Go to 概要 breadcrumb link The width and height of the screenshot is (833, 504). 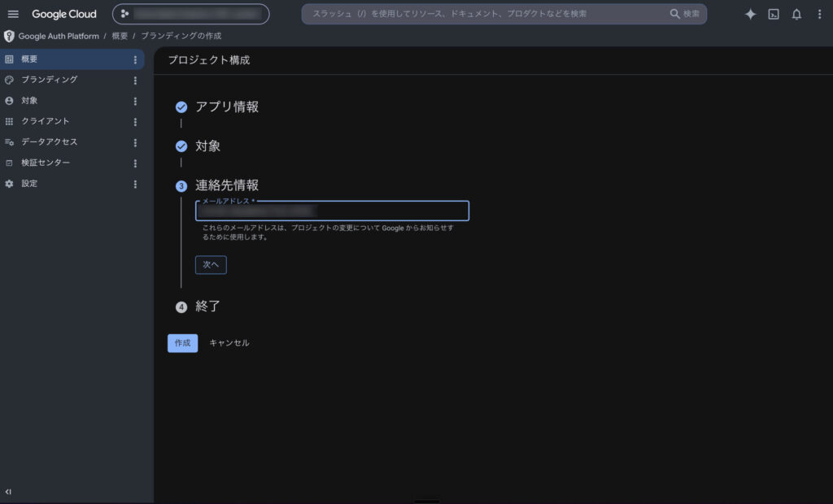[x=120, y=36]
